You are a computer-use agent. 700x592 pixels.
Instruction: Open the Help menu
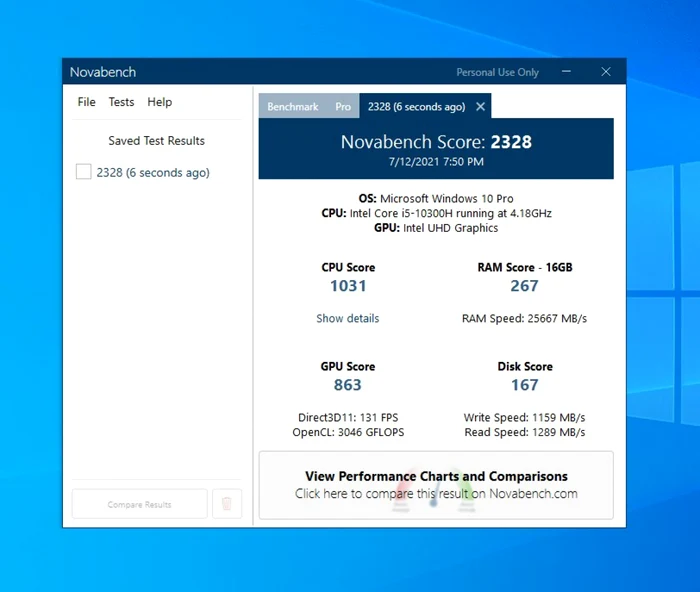click(x=159, y=102)
